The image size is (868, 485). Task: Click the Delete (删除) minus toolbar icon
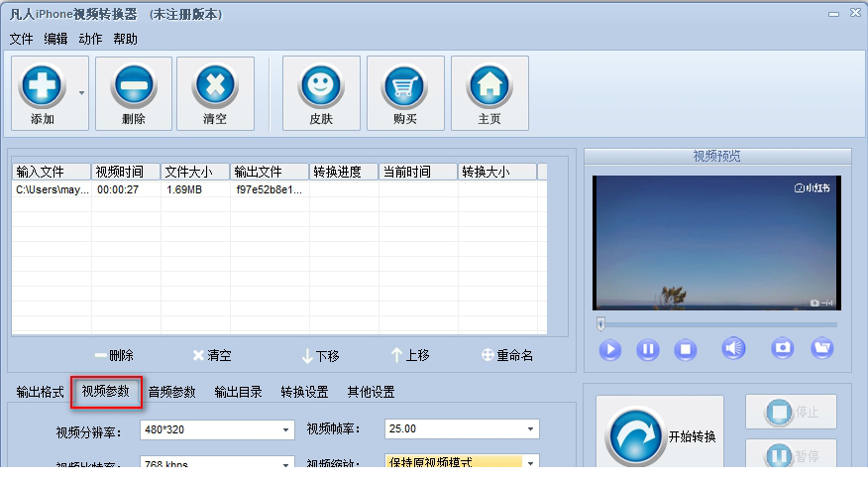pos(134,86)
